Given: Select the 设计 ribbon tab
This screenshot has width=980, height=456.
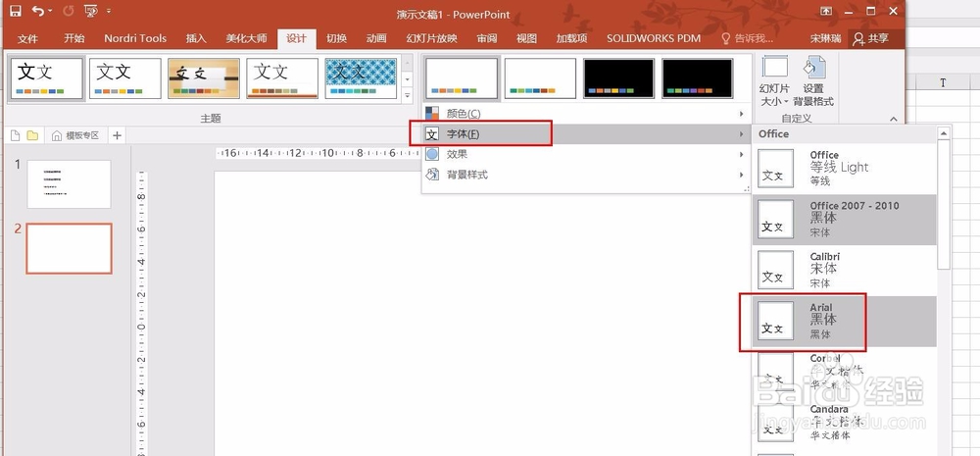Looking at the screenshot, I should pos(296,38).
